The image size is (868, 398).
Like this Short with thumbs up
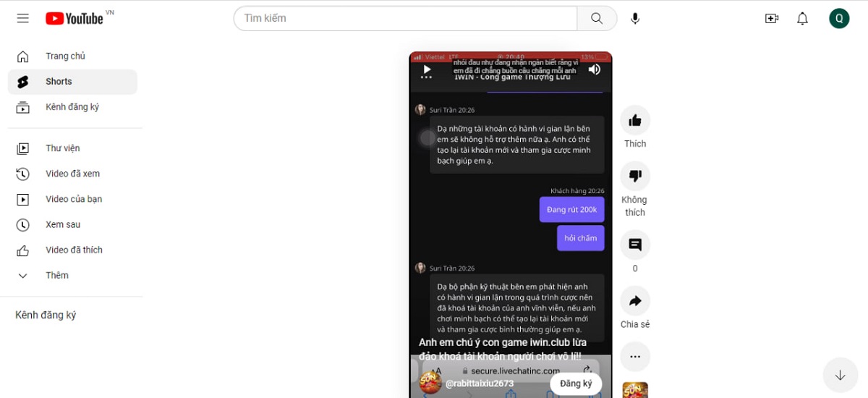[x=635, y=120]
